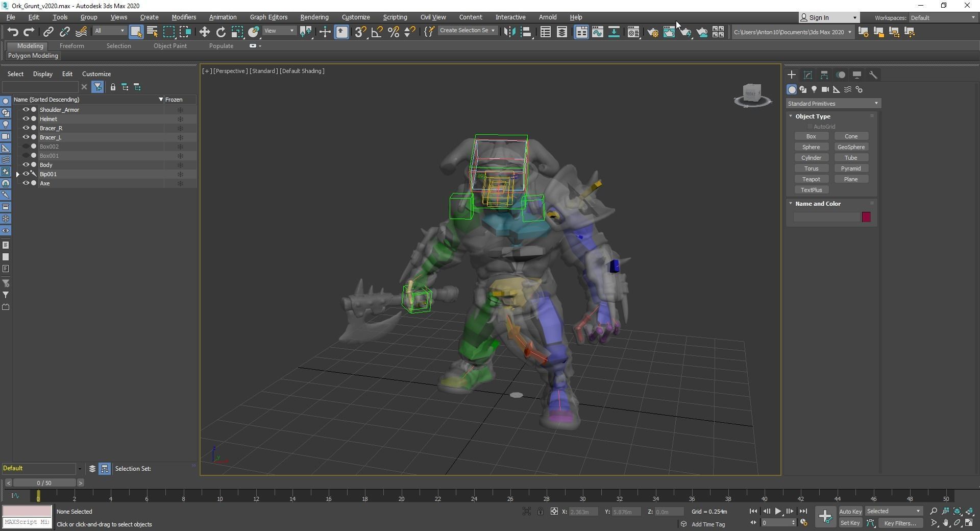Open the Render Setup teapot icon
This screenshot has width=980, height=531.
coord(652,32)
